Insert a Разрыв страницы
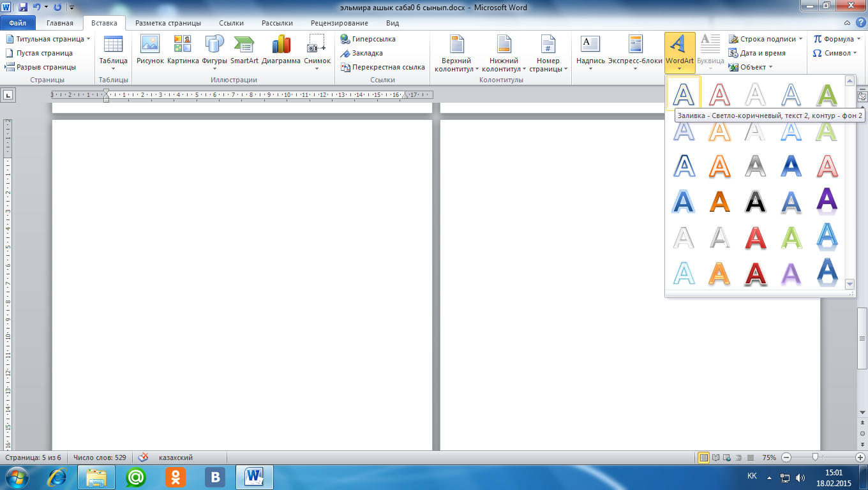This screenshot has height=490, width=868. point(41,67)
